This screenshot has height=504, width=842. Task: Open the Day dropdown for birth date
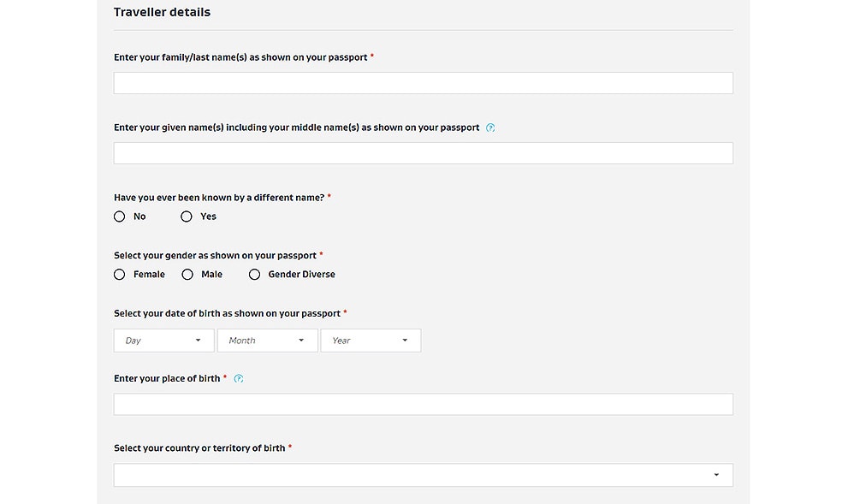click(x=163, y=341)
